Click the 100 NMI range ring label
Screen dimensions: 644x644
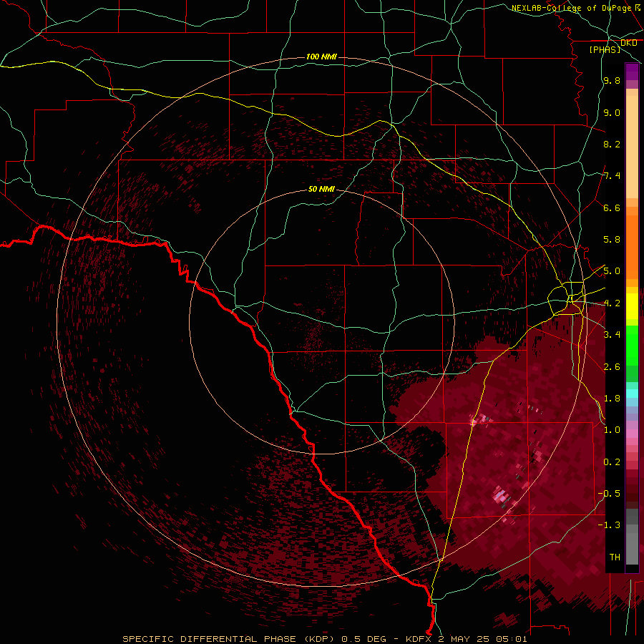point(321,57)
